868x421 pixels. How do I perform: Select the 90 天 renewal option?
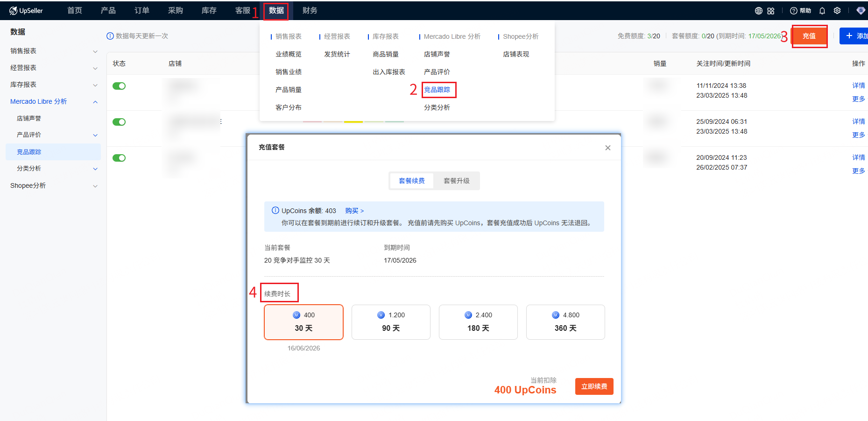[x=391, y=322]
